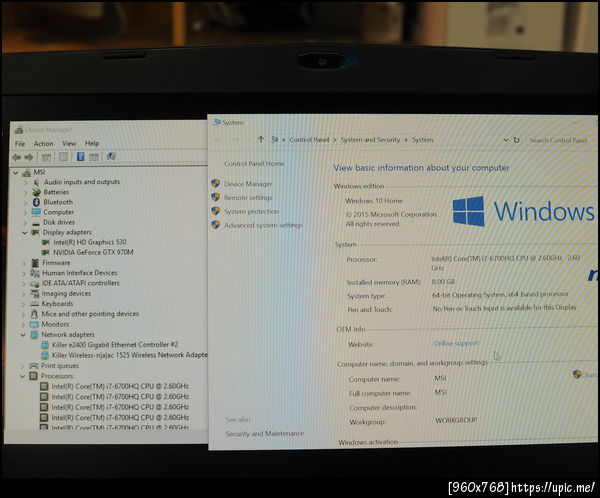Open the Action menu in Device Manager
Viewport: 600px width, 498px height.
tap(43, 144)
